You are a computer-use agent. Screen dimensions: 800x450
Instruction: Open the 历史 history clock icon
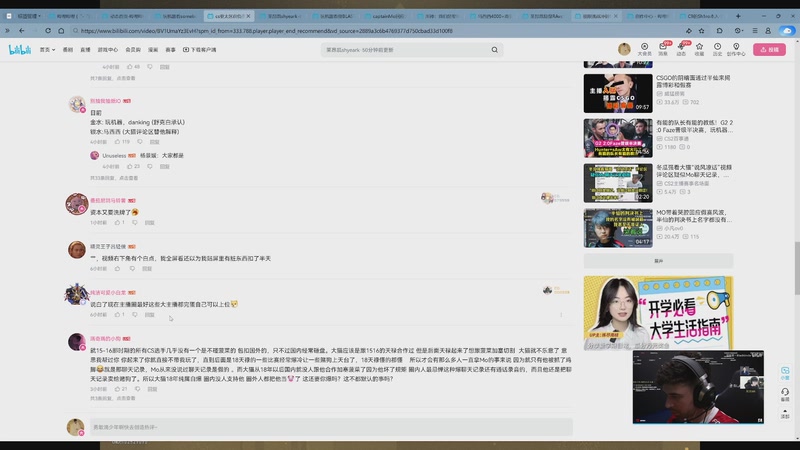(x=717, y=49)
